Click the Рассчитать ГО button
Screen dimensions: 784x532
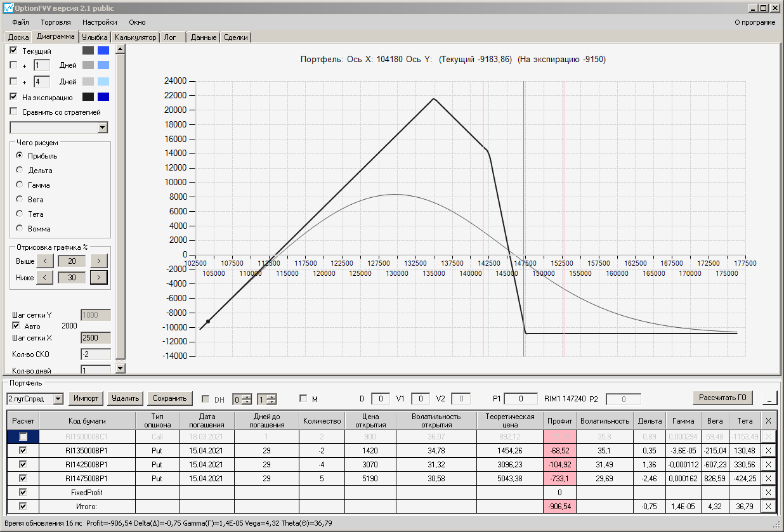coord(722,398)
